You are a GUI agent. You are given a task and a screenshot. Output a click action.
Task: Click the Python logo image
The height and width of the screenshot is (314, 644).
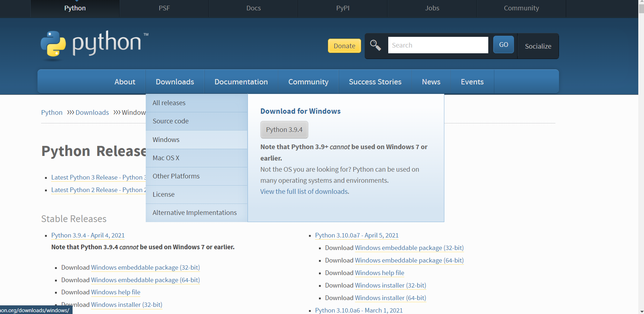click(x=94, y=45)
